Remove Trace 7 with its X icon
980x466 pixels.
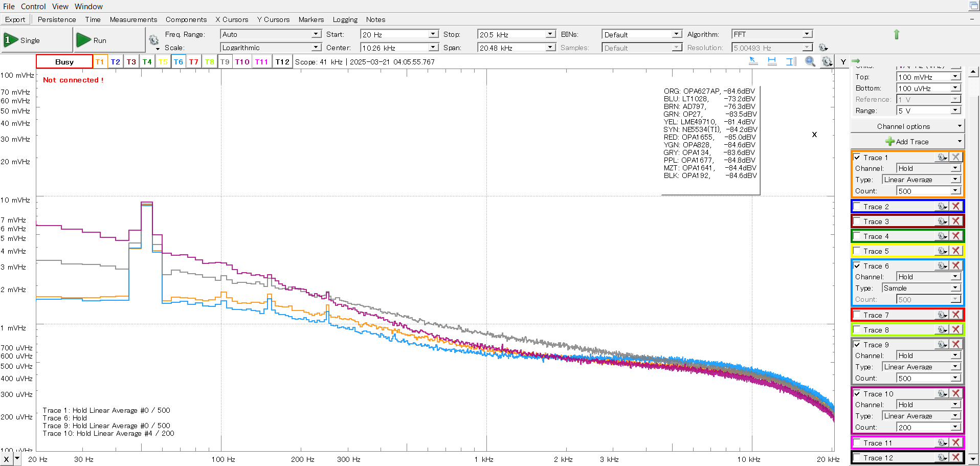(x=955, y=315)
